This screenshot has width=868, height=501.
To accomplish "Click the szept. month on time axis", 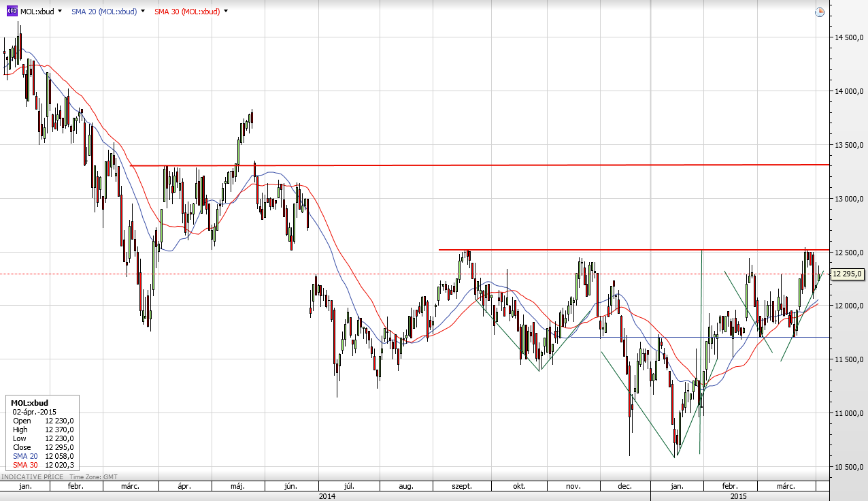I will (x=461, y=487).
